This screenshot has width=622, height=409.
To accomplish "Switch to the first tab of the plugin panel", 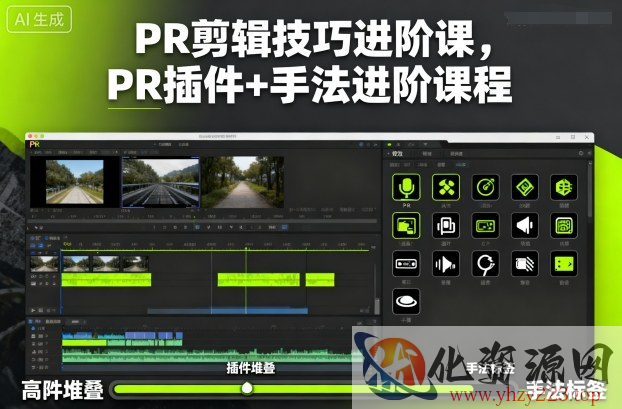I will (x=396, y=154).
